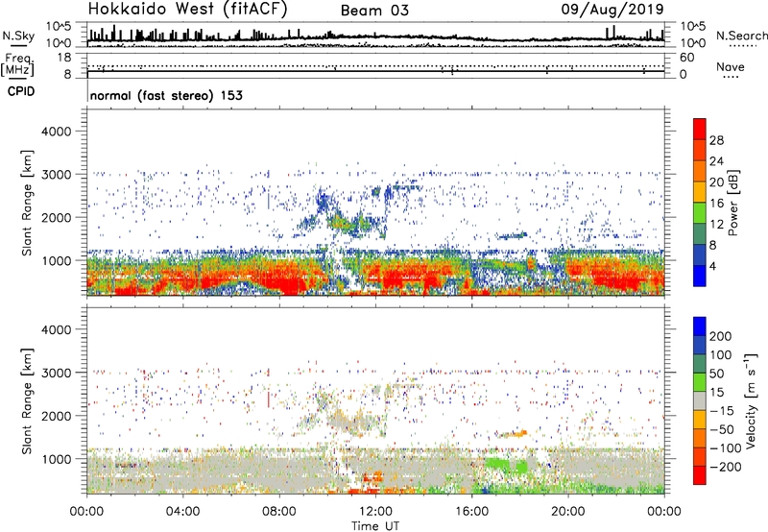
Task: Click the 'Time UT' axis title
Action: pos(375,526)
